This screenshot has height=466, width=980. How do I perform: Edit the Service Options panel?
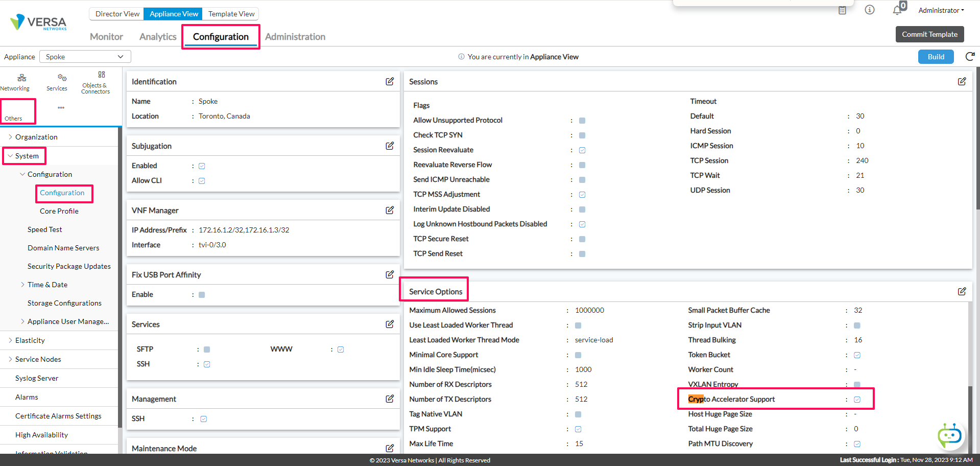(x=962, y=291)
